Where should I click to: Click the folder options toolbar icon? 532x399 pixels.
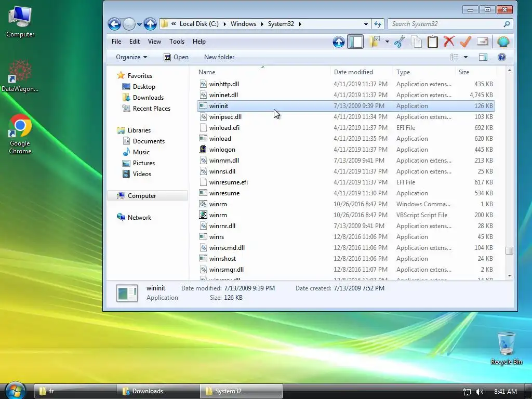374,42
